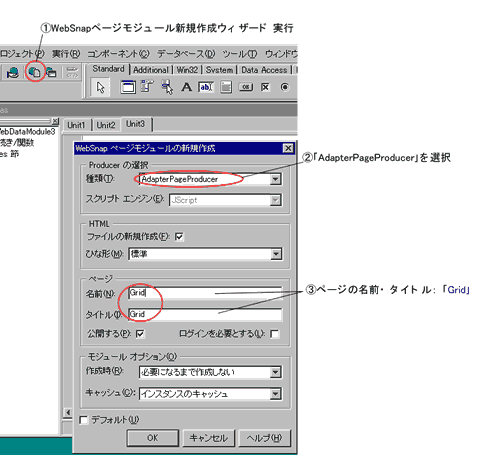Open the スクリプト エンジン JScript dropdown
Screen dimensions: 490x455
[275, 200]
